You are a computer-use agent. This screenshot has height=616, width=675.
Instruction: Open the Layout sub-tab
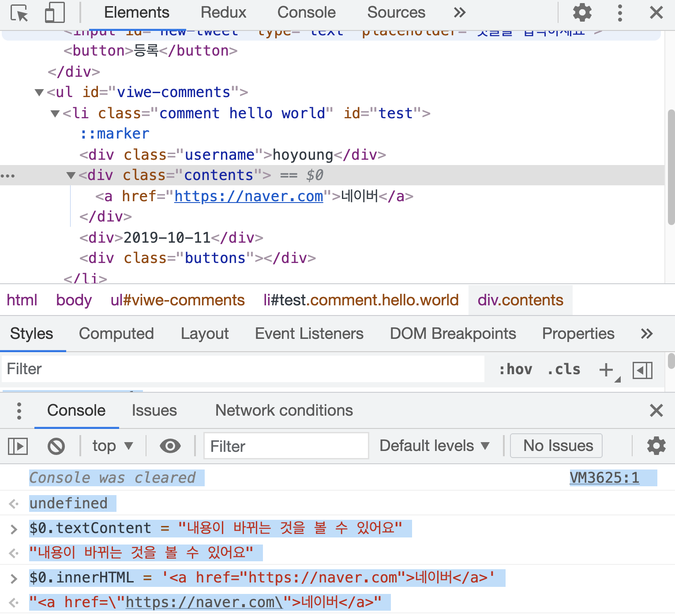pos(205,334)
